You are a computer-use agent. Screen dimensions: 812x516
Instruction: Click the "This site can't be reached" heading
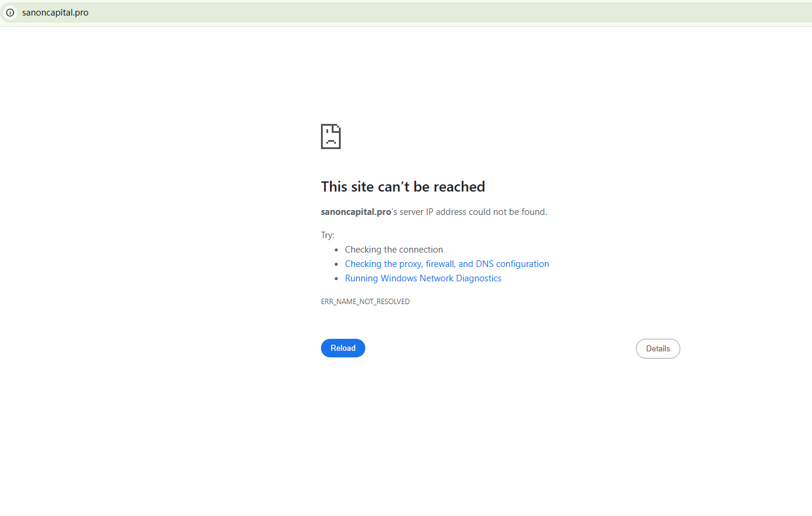tap(403, 187)
